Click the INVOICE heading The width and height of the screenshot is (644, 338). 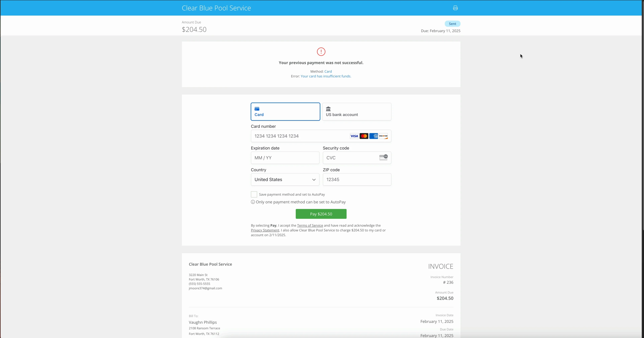[441, 266]
